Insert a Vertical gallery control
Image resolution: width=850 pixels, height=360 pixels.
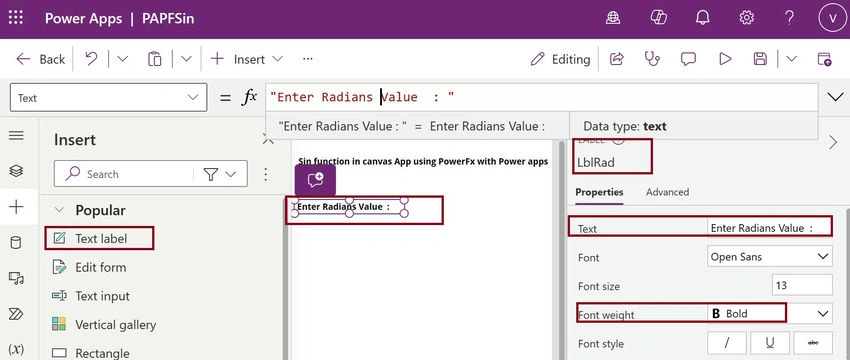(104, 325)
